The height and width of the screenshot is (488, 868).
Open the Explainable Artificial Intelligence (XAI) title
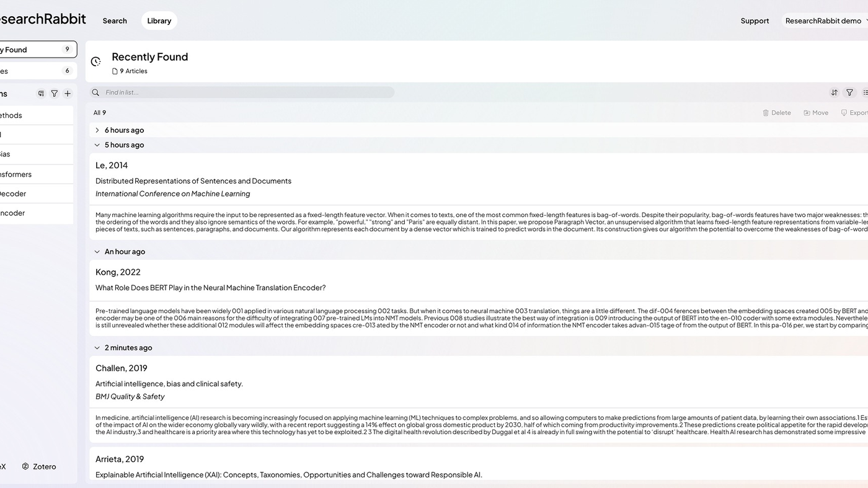click(x=289, y=475)
